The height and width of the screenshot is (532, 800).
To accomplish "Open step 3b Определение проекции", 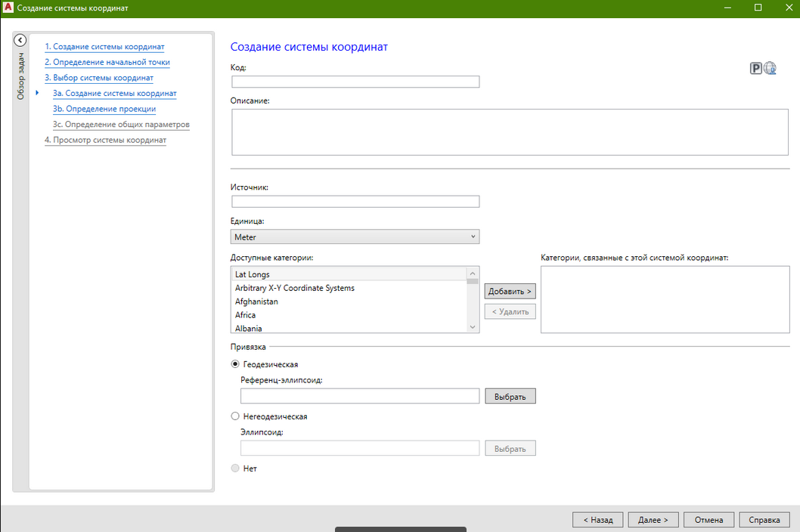I will click(104, 109).
